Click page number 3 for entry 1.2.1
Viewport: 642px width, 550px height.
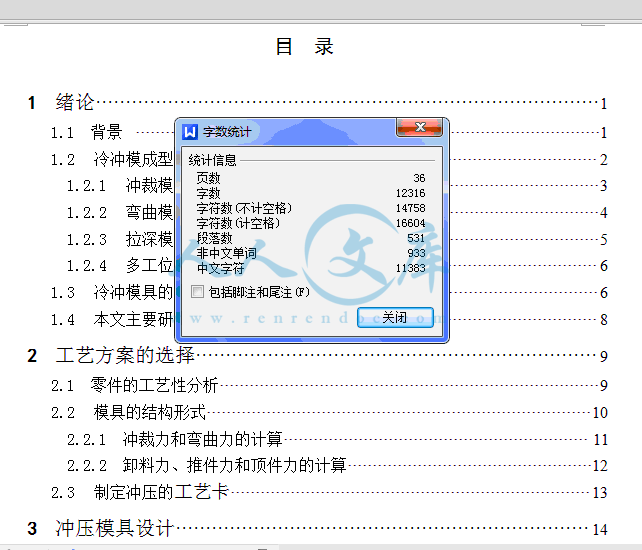pyautogui.click(x=604, y=186)
